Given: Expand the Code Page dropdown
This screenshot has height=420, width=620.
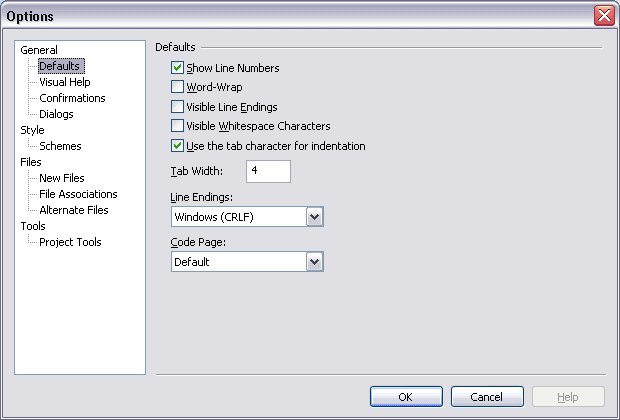Looking at the screenshot, I should (314, 262).
